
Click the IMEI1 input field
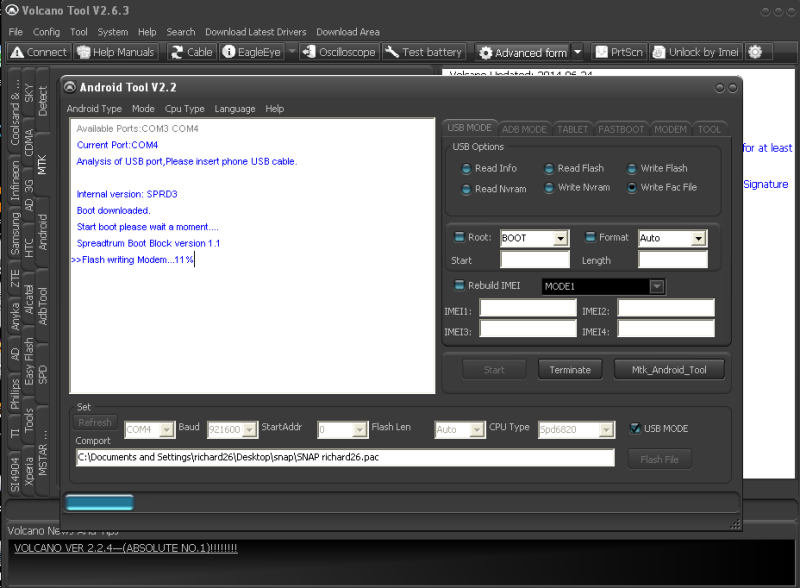tap(528, 308)
